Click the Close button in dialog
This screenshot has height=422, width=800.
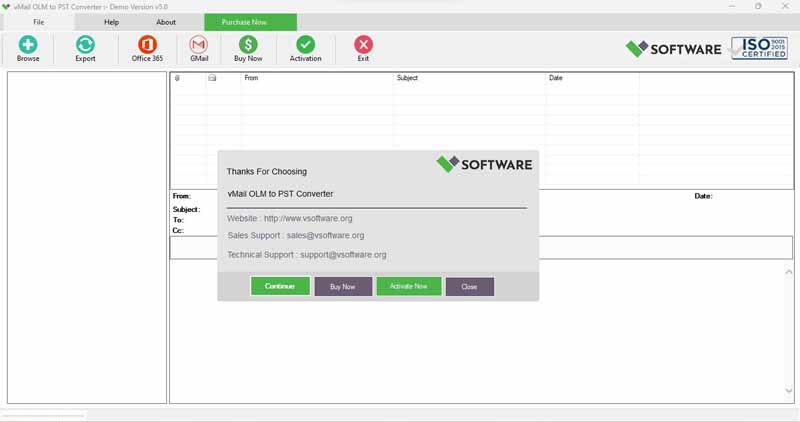tap(469, 287)
